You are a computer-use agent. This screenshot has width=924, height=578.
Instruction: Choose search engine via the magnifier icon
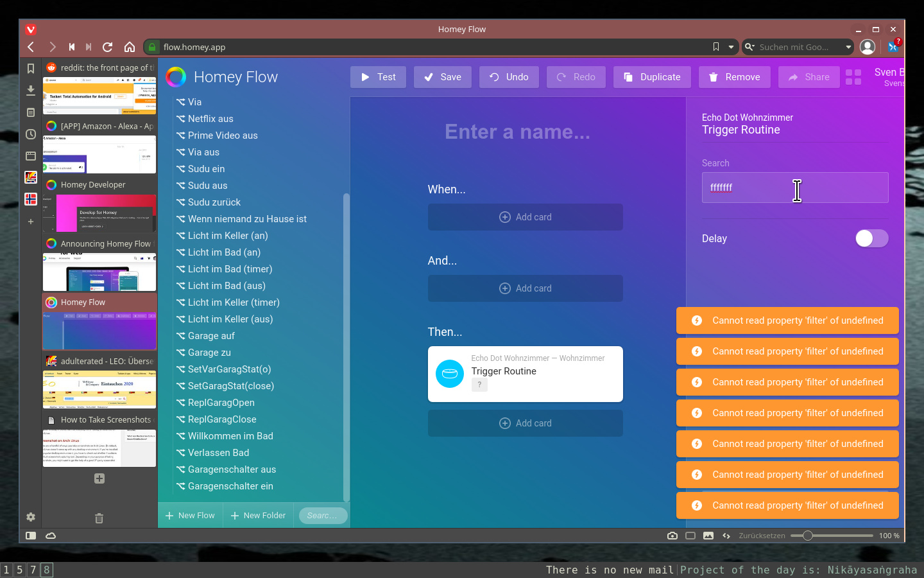(x=749, y=47)
